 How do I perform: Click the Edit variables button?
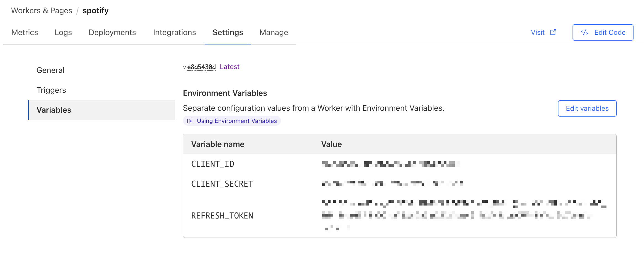click(587, 108)
